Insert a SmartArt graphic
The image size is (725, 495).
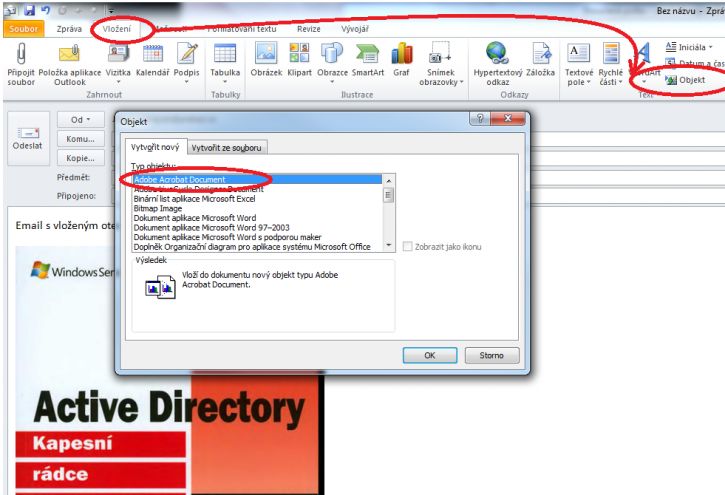pyautogui.click(x=368, y=60)
